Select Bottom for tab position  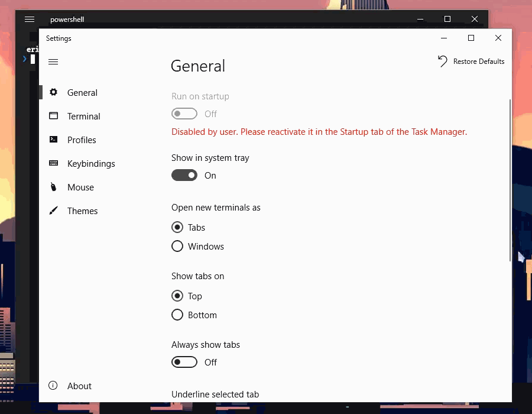click(177, 315)
